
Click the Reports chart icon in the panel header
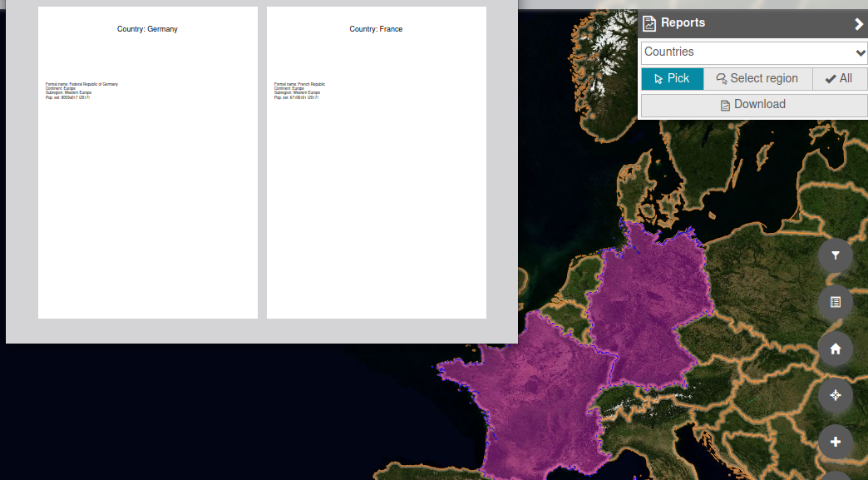[649, 22]
